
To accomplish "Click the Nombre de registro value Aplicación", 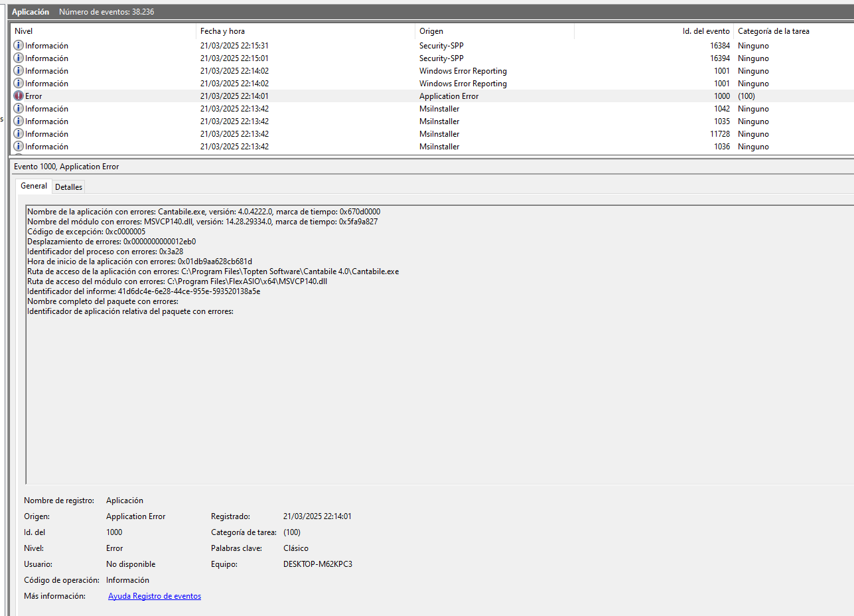I will [125, 501].
